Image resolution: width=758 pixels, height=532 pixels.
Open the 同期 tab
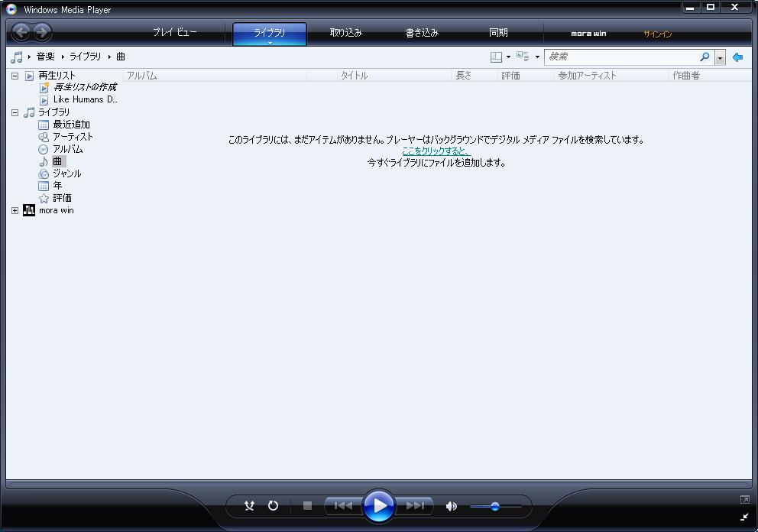(x=498, y=32)
